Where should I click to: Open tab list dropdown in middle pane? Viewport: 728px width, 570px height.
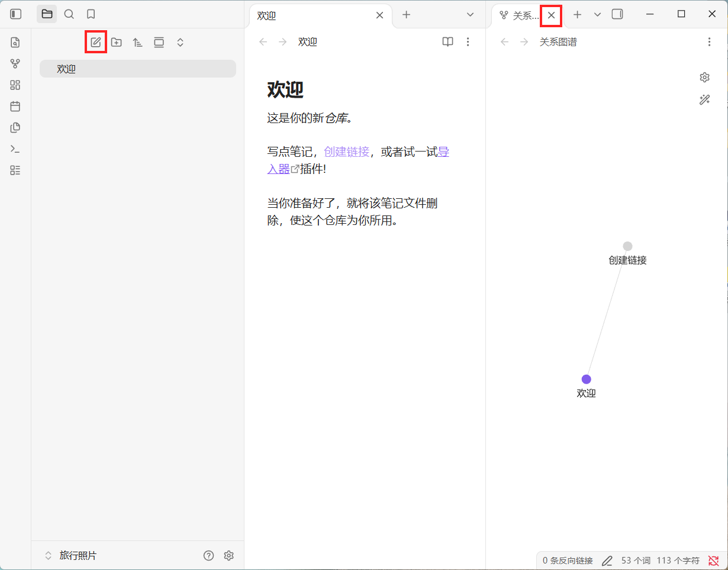point(471,15)
